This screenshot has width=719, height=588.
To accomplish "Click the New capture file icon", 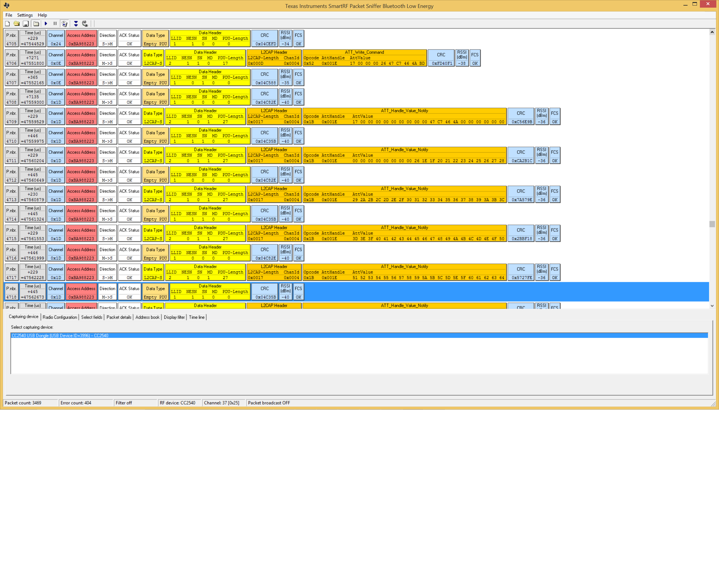I will 7,24.
